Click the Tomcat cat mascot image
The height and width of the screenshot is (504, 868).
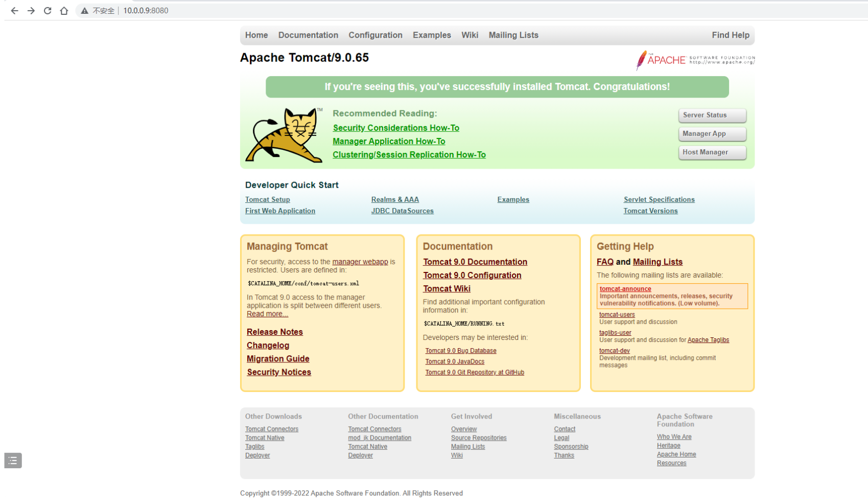pyautogui.click(x=284, y=135)
